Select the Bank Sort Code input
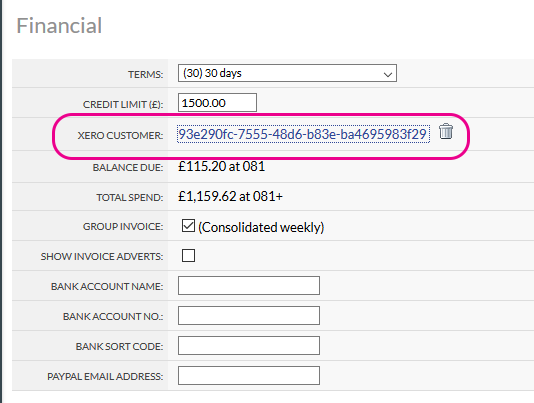Viewport: 534px width, 403px height. point(249,345)
